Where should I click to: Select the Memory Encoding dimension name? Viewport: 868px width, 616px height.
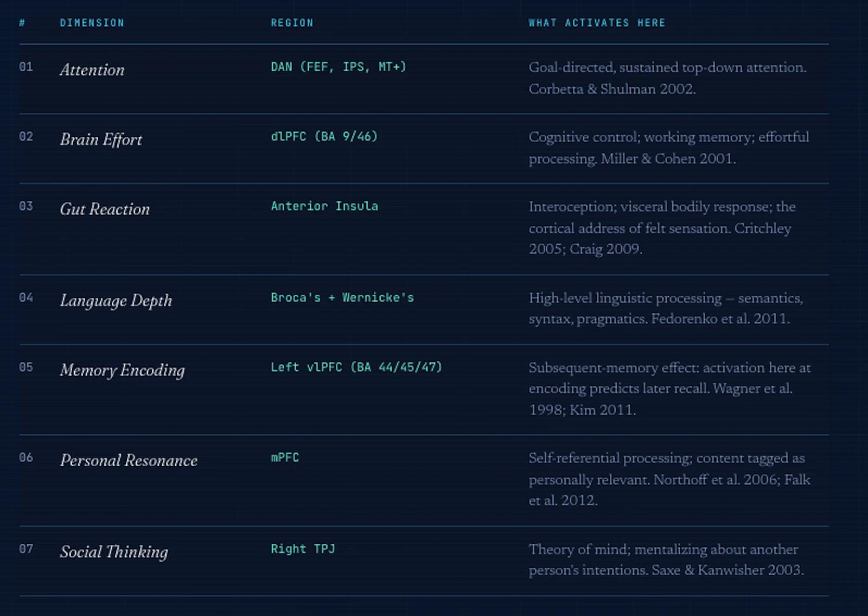pyautogui.click(x=123, y=370)
